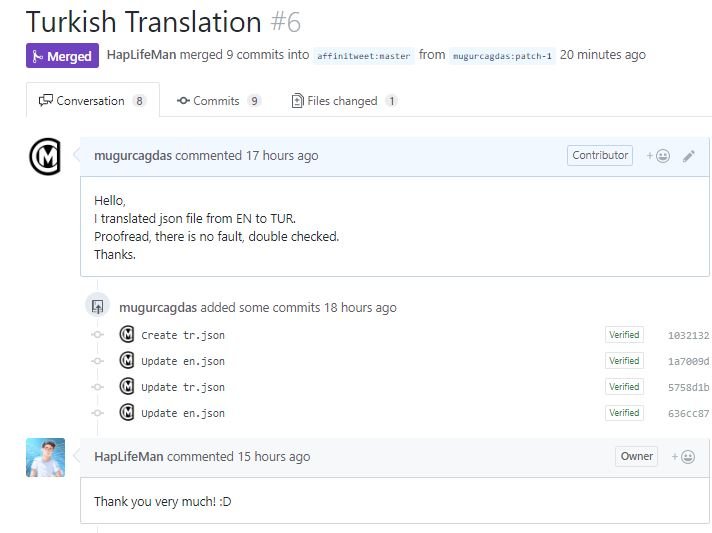Open the Files changed tab

(x=344, y=101)
